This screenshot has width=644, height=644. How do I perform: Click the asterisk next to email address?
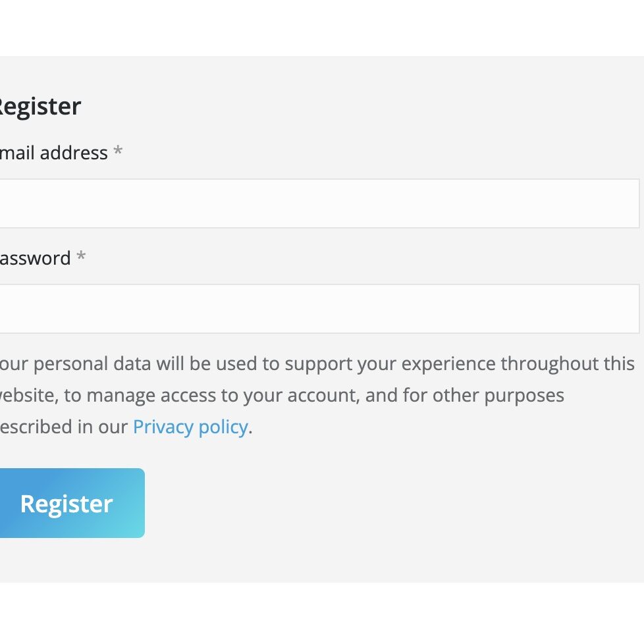coord(118,151)
